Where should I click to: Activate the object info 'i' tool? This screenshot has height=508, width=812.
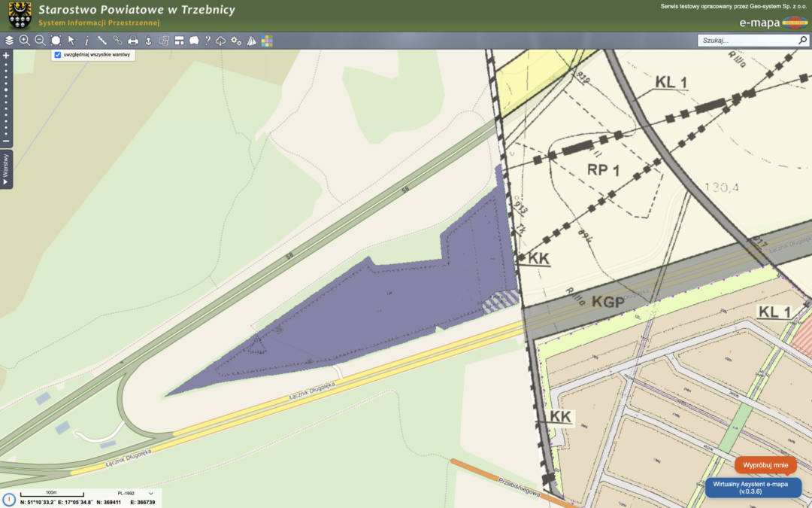[x=86, y=41]
